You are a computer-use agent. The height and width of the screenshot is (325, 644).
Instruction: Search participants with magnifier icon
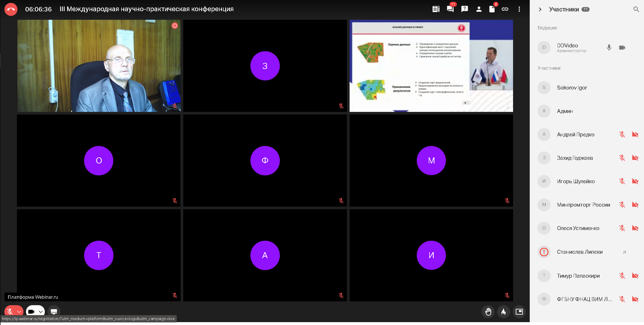(x=636, y=9)
